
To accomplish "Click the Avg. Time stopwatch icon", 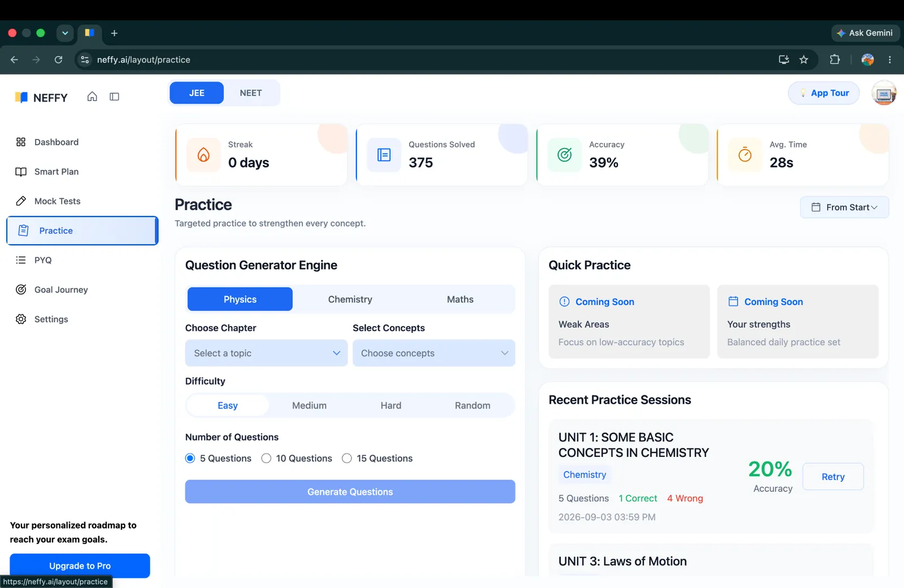I will (x=745, y=155).
